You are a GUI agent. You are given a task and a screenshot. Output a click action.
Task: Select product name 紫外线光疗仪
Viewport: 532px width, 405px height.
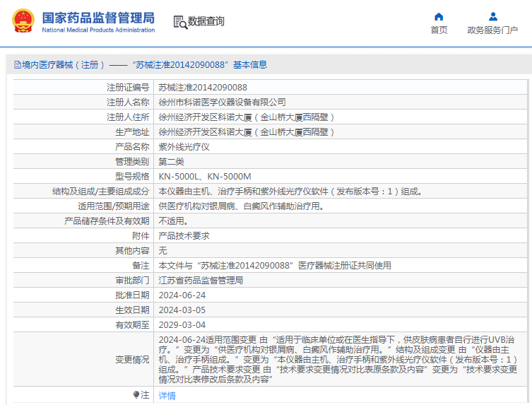pyautogui.click(x=184, y=147)
